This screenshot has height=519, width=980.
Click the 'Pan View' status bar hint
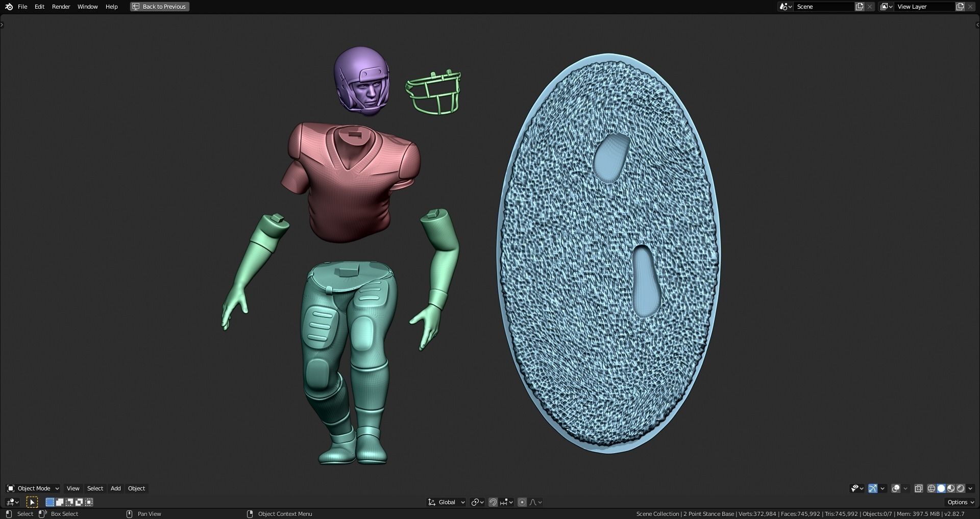pyautogui.click(x=149, y=514)
